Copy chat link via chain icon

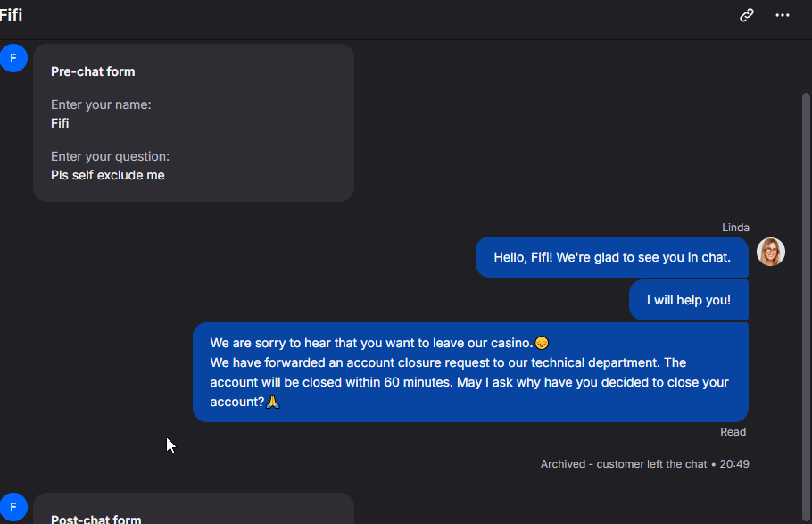746,15
